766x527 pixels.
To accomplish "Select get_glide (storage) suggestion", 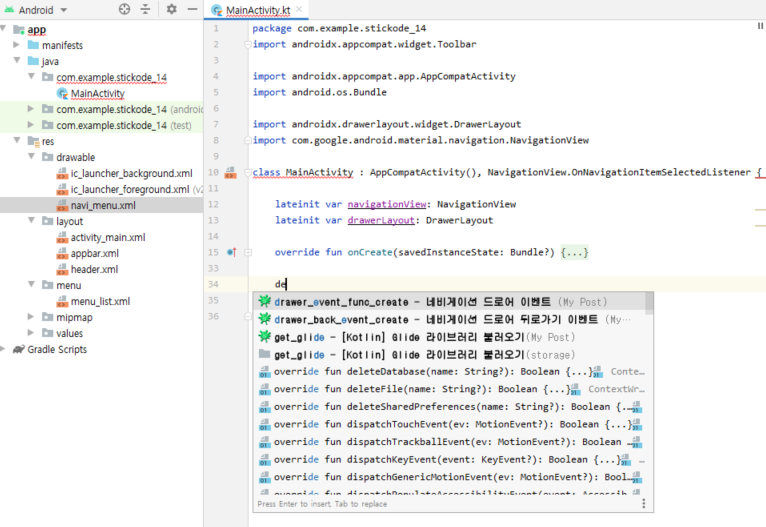I will point(449,355).
